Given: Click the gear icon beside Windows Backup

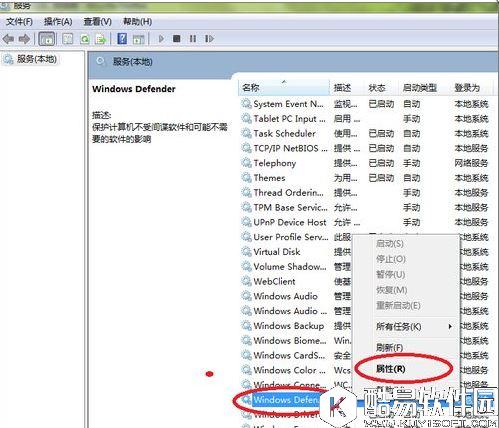Looking at the screenshot, I should pos(246,326).
